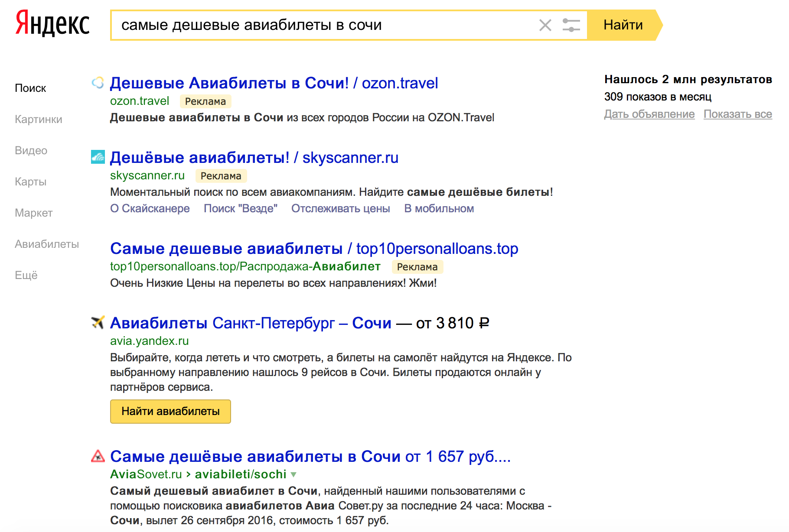
Task: Open Дешёвые авиабилеты skyscanner.ru title
Action: click(x=254, y=157)
